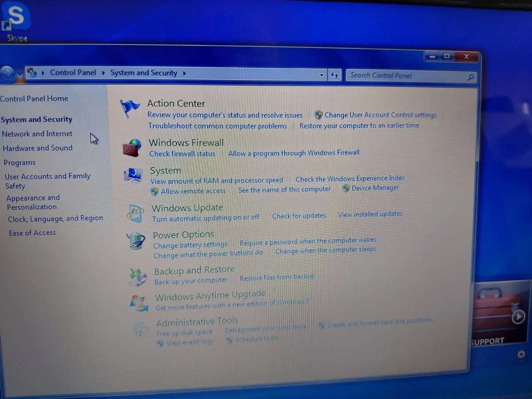
Task: Click Free up disk space
Action: point(184,332)
